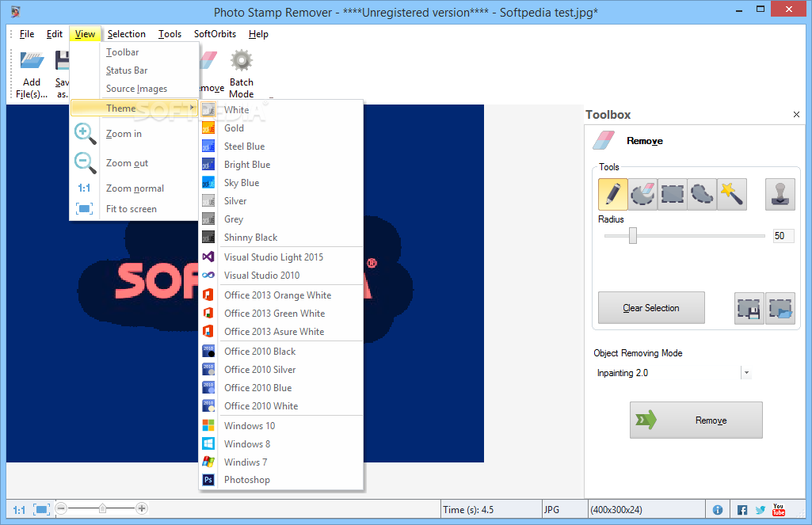This screenshot has height=525, width=812.
Task: Select the eraser selection tool in Toolbox
Action: click(642, 194)
